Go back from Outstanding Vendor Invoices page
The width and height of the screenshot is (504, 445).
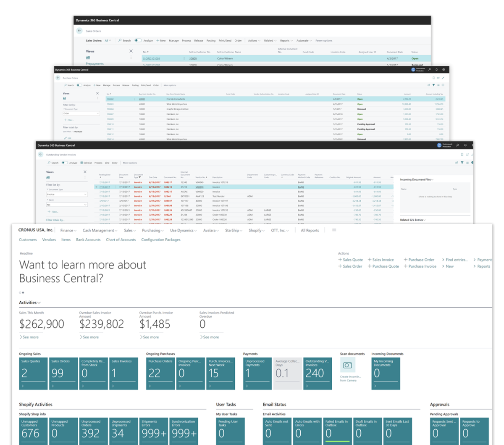pyautogui.click(x=40, y=155)
